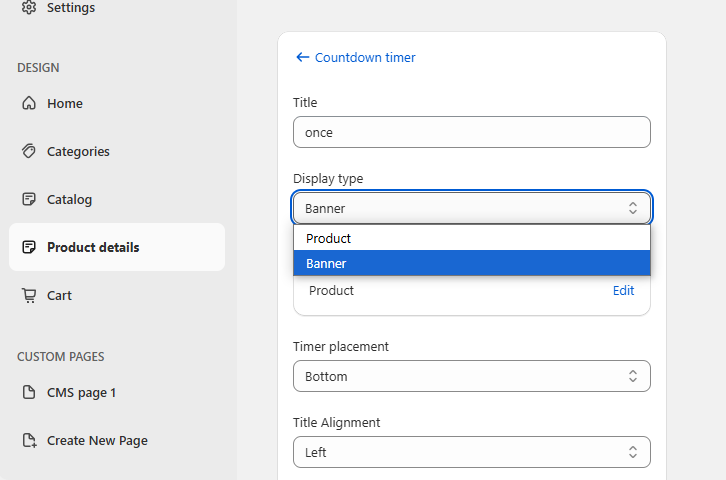Toggle the Display type Banner dropdown
Image resolution: width=726 pixels, height=480 pixels.
click(472, 208)
